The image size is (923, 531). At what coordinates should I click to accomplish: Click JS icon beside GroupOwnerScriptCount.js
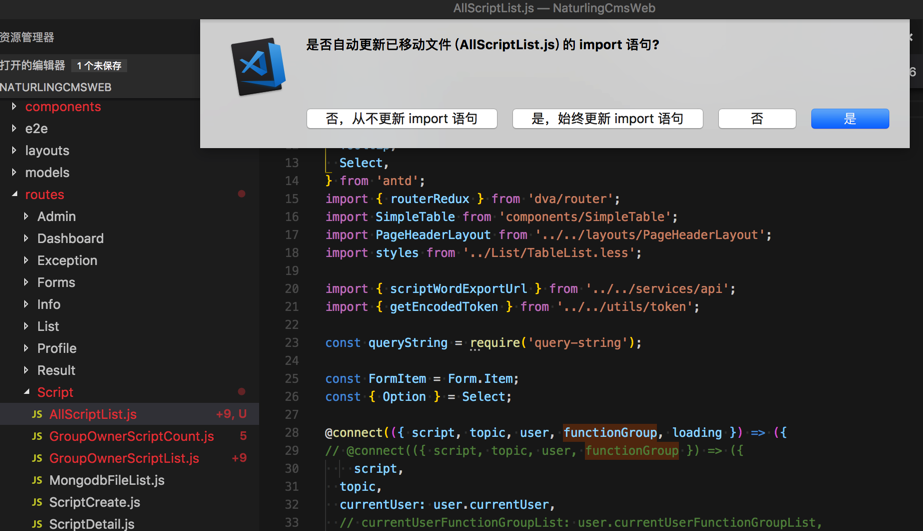point(37,436)
